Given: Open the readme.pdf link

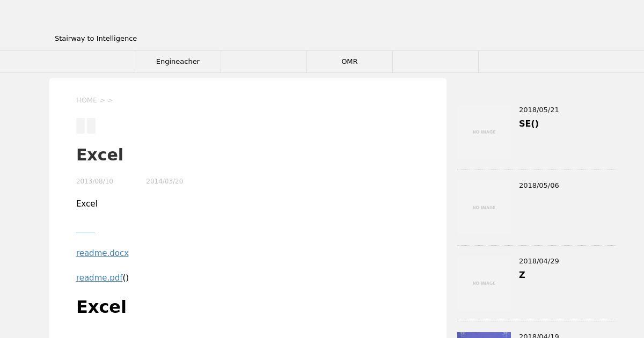Looking at the screenshot, I should tap(99, 278).
